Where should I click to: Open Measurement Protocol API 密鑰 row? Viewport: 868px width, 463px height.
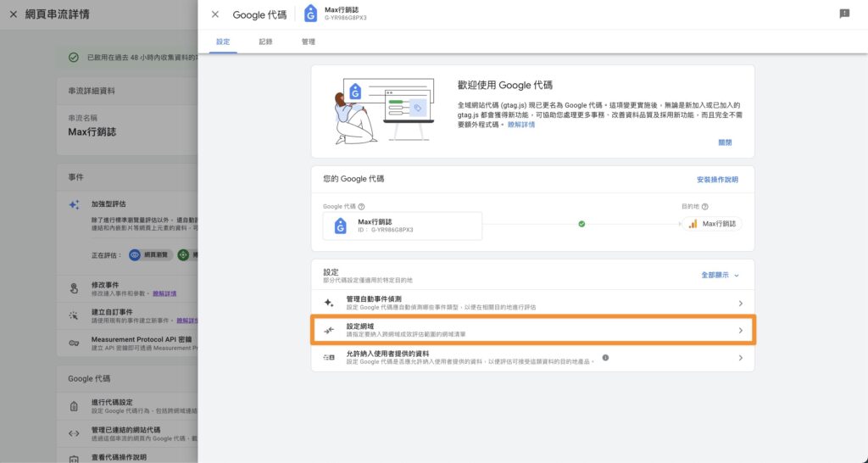[127, 343]
